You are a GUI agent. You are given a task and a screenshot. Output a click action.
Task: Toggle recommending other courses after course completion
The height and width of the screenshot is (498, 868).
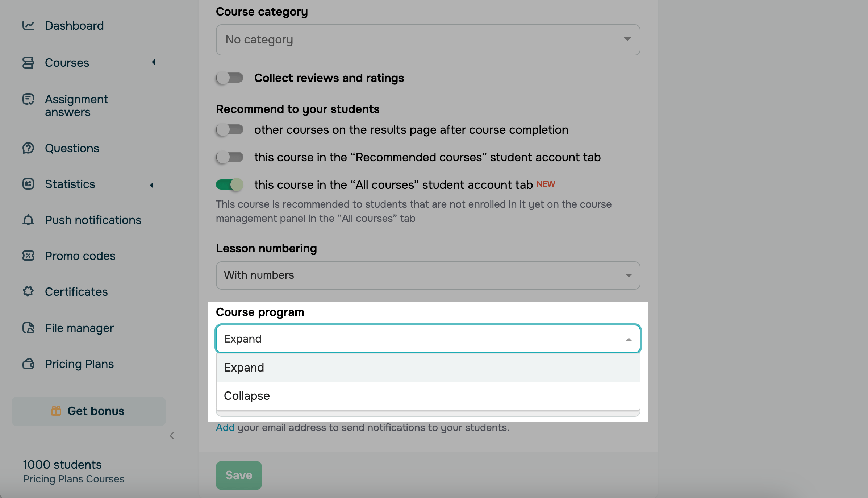tap(230, 130)
